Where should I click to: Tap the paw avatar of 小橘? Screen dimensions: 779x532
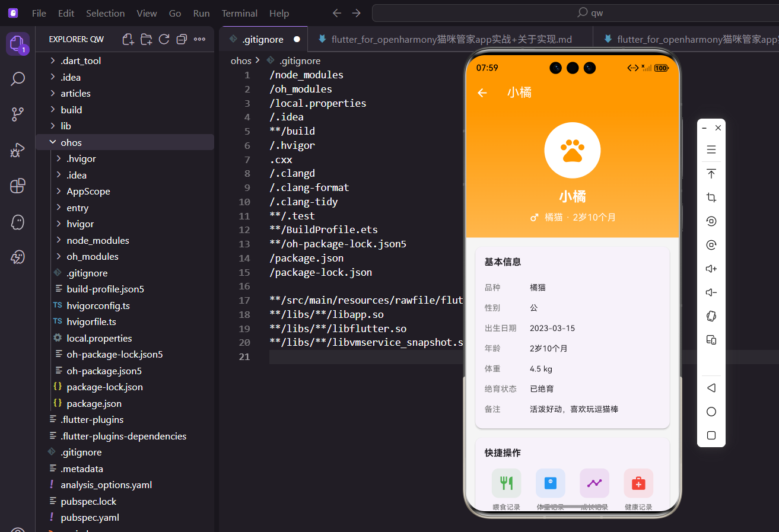(x=573, y=150)
